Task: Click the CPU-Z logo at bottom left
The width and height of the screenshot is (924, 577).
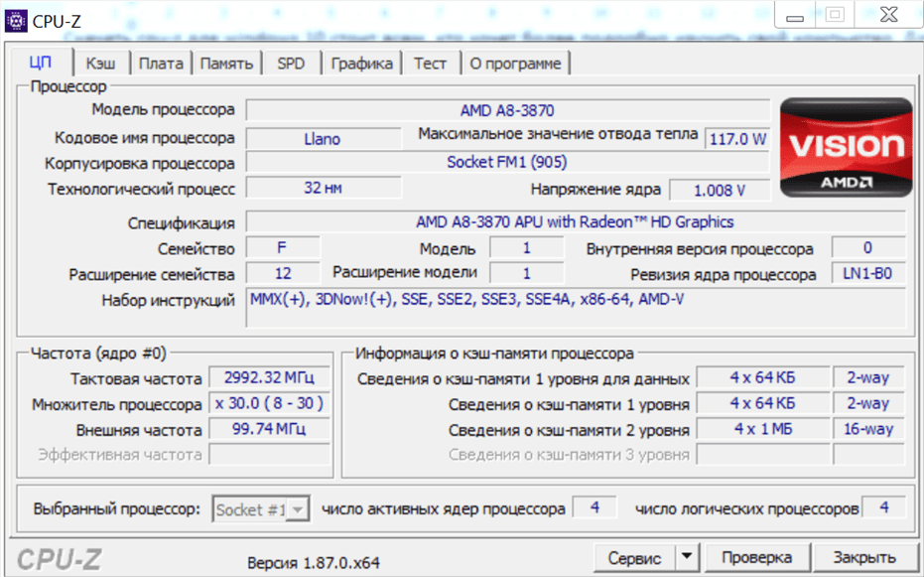Action: coord(61,558)
